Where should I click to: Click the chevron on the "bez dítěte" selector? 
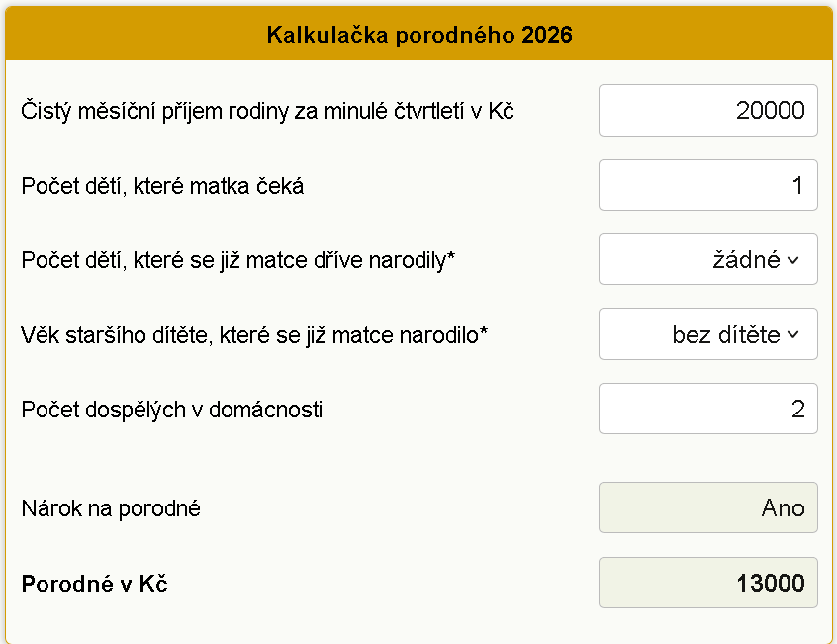(791, 333)
